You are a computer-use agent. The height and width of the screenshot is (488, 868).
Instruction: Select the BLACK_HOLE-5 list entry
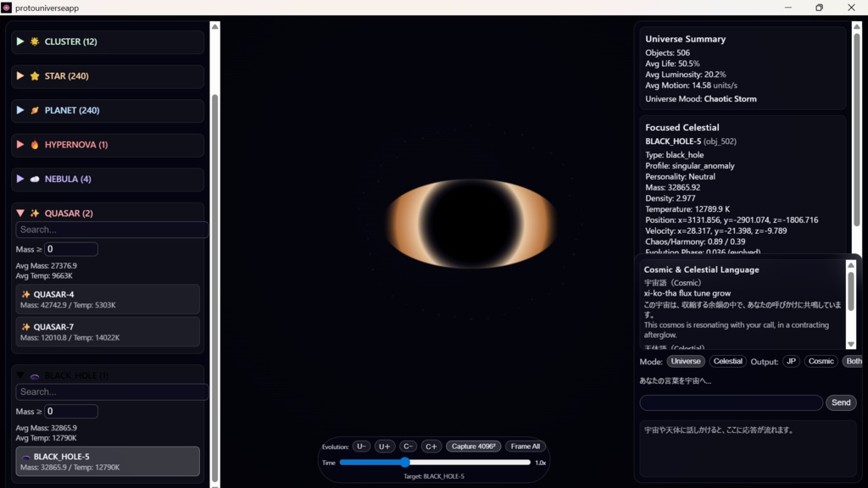tap(108, 462)
